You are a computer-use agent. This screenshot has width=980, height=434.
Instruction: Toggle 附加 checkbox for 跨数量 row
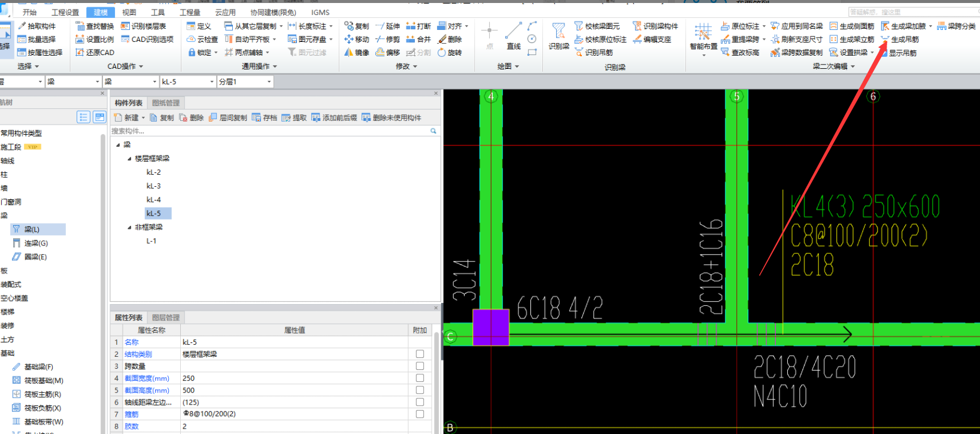pos(420,366)
